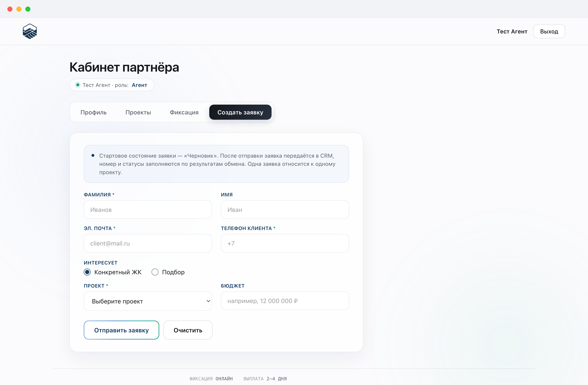588x385 pixels.
Task: Switch to the Профиль tab
Action: 94,112
